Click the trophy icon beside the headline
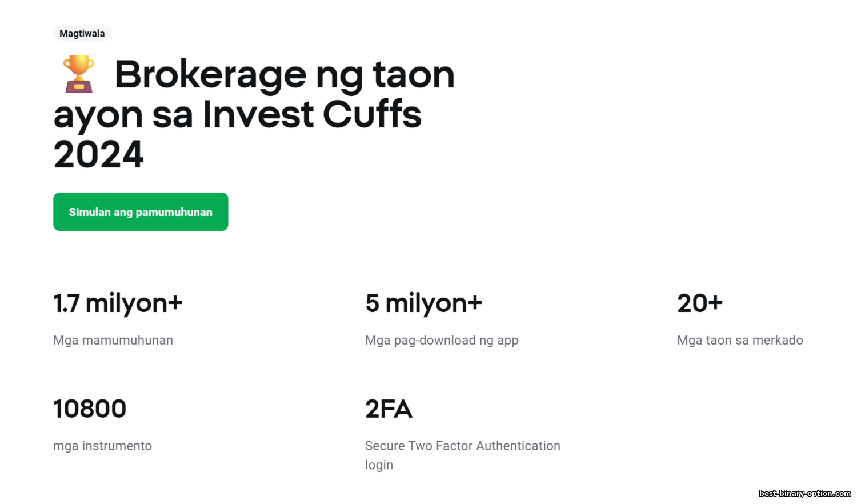857x504 pixels. [x=78, y=74]
